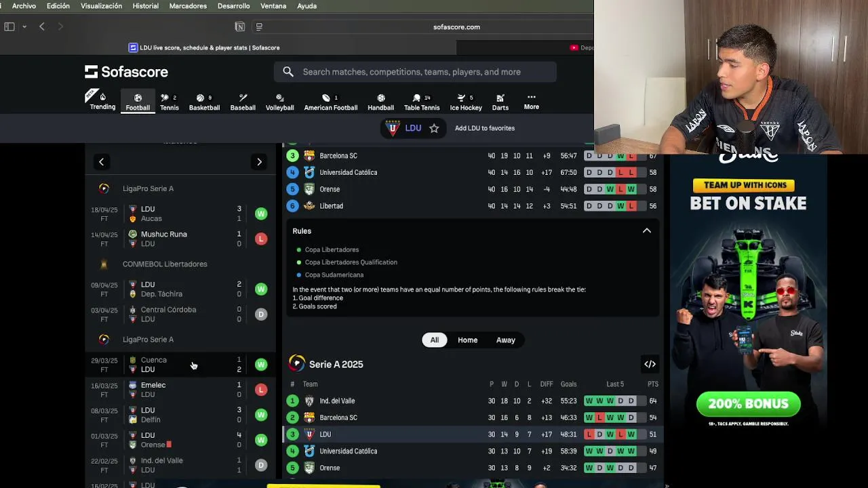Open the Table Tennis section
The height and width of the screenshot is (488, 868).
coord(422,102)
